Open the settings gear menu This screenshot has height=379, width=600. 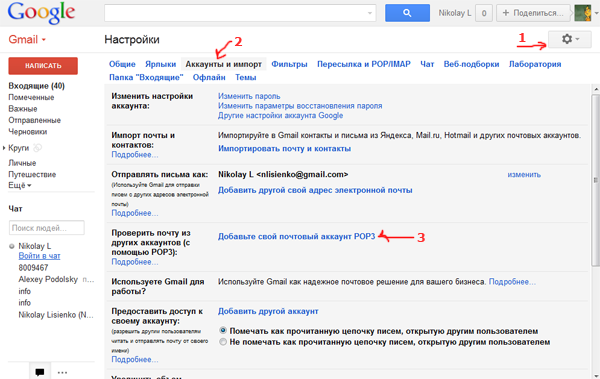[570, 39]
